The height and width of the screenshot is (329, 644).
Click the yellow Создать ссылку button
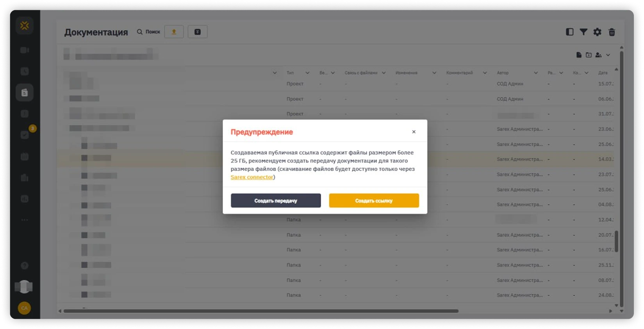pyautogui.click(x=374, y=201)
